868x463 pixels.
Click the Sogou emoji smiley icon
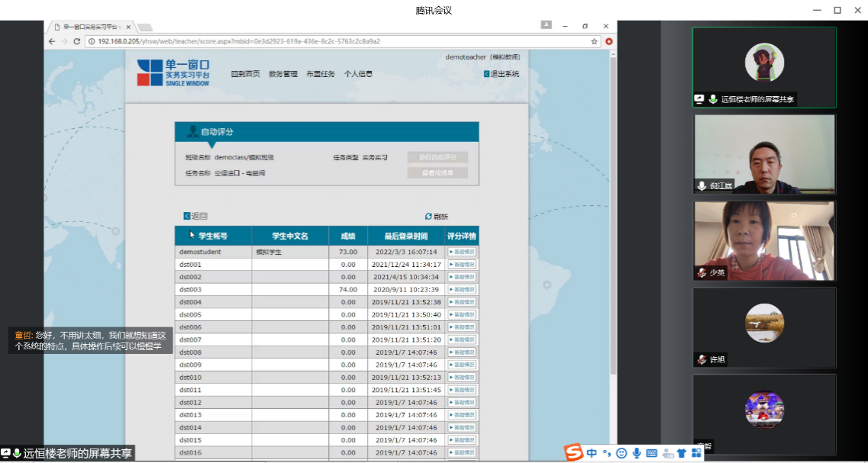click(621, 453)
